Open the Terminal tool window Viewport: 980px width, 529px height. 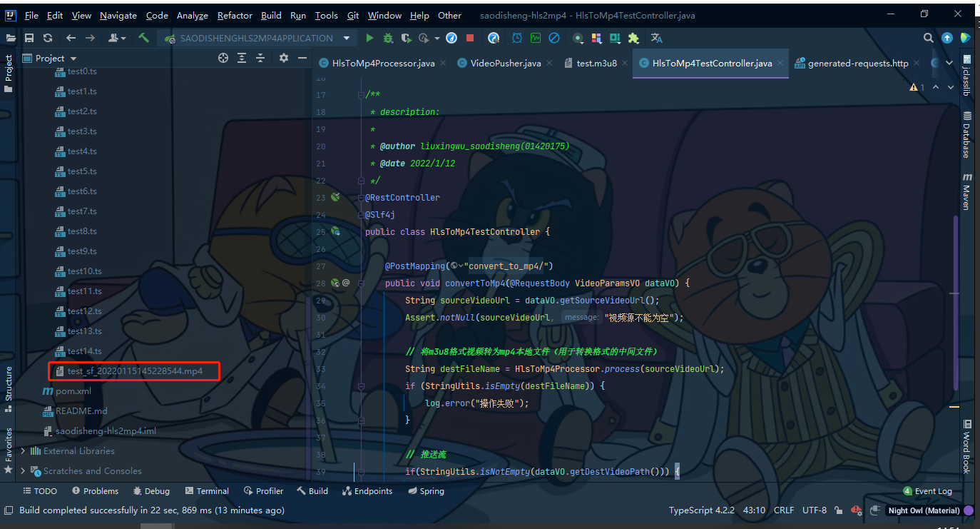click(207, 490)
